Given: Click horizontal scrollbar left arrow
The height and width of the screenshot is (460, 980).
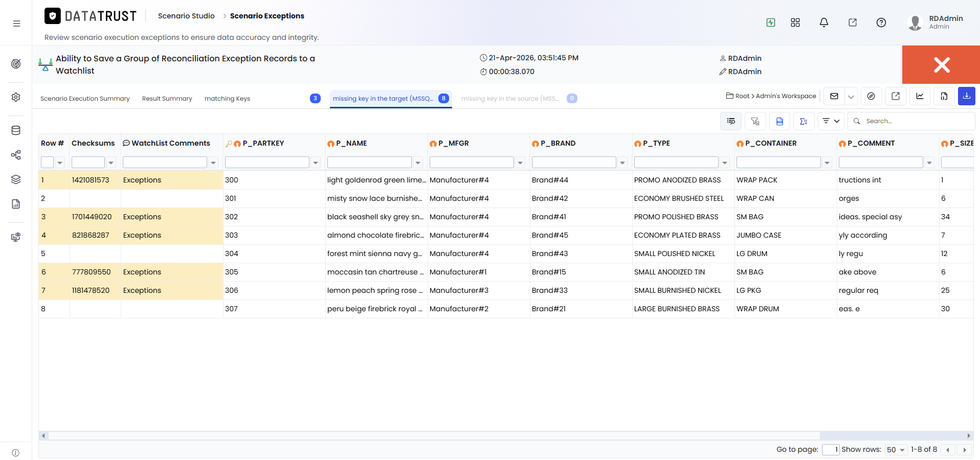Looking at the screenshot, I should coord(43,436).
